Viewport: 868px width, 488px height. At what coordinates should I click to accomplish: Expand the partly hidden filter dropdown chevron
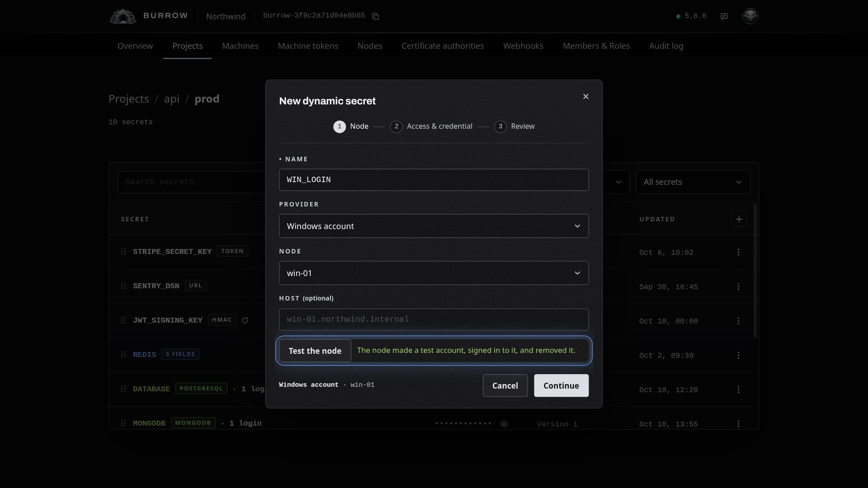[618, 182]
